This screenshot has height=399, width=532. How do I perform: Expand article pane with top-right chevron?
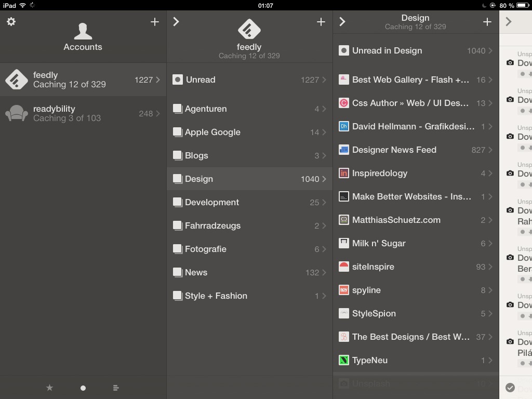click(508, 22)
